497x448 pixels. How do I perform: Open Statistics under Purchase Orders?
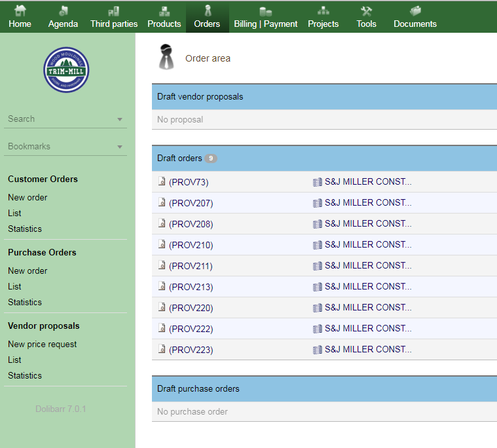25,303
